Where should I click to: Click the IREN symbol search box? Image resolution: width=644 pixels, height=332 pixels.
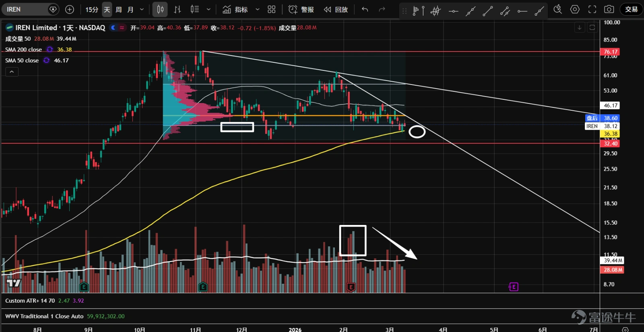click(29, 9)
